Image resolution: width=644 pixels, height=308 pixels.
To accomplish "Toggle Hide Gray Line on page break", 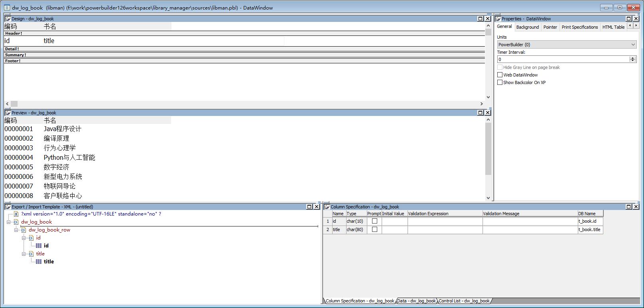I will coord(500,67).
